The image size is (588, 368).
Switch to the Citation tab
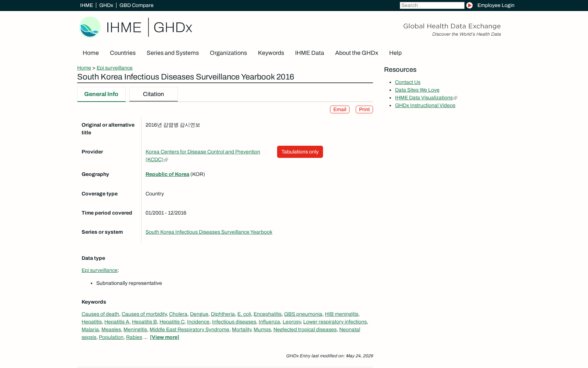click(153, 94)
